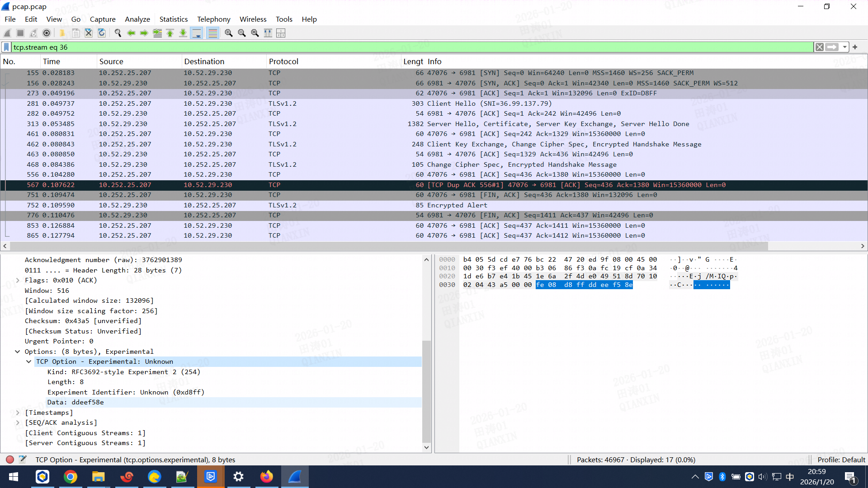Open capture options gear icon
The height and width of the screenshot is (488, 868).
coord(47,33)
